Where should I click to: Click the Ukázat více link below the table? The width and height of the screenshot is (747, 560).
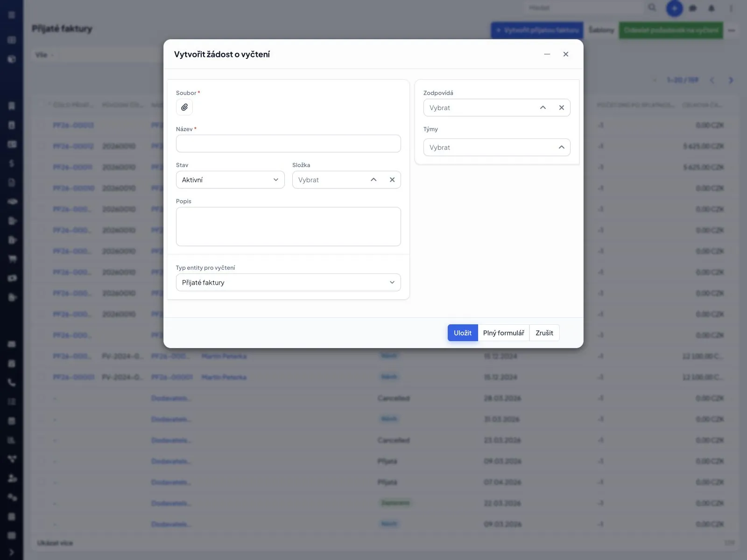pyautogui.click(x=55, y=543)
